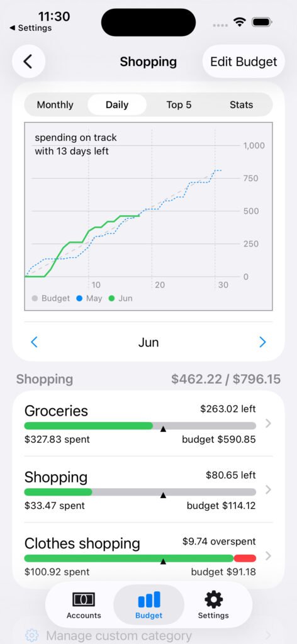Viewport: 297px width, 644px height.
Task: Tap the Edit Budget button
Action: (x=244, y=62)
